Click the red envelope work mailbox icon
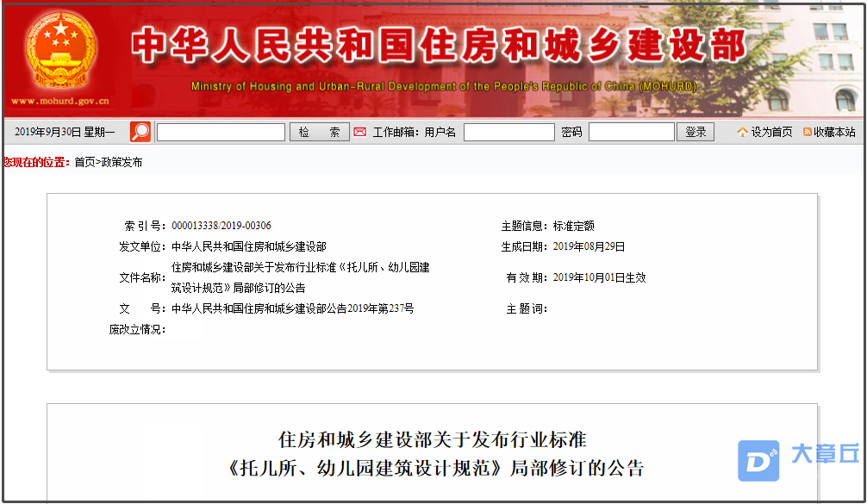Screen dimensions: 867x504 click(x=360, y=132)
